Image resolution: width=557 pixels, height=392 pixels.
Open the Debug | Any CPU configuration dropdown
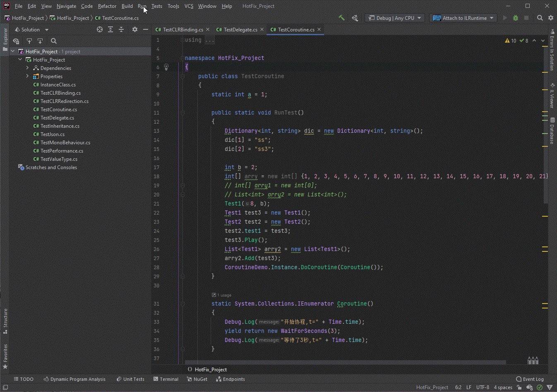click(394, 18)
